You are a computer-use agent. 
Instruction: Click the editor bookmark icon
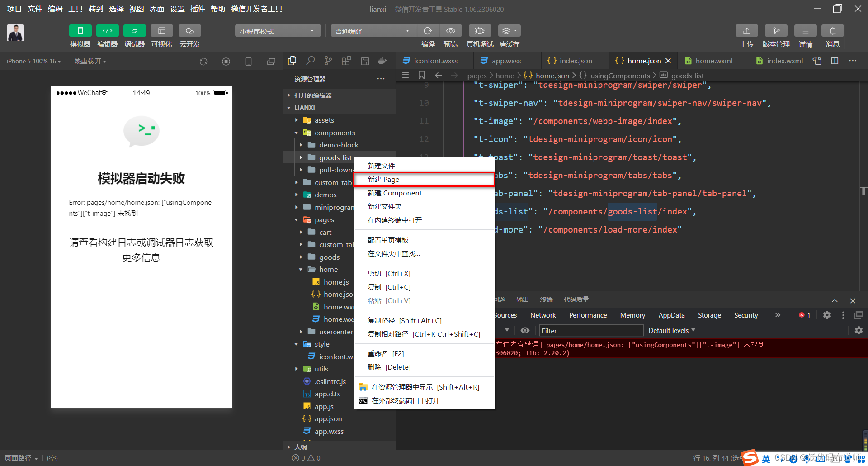pos(421,75)
